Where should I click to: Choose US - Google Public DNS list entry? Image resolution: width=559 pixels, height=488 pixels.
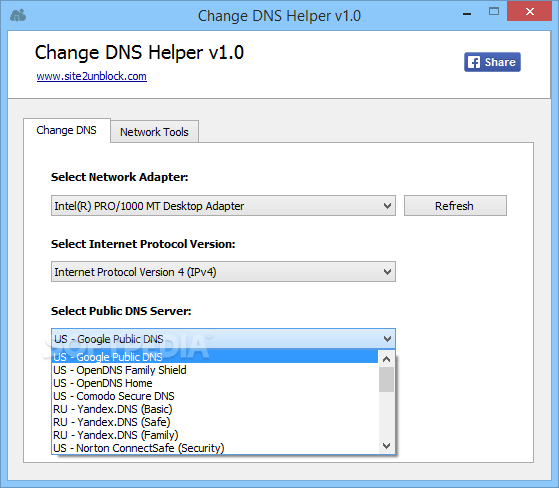tap(215, 356)
